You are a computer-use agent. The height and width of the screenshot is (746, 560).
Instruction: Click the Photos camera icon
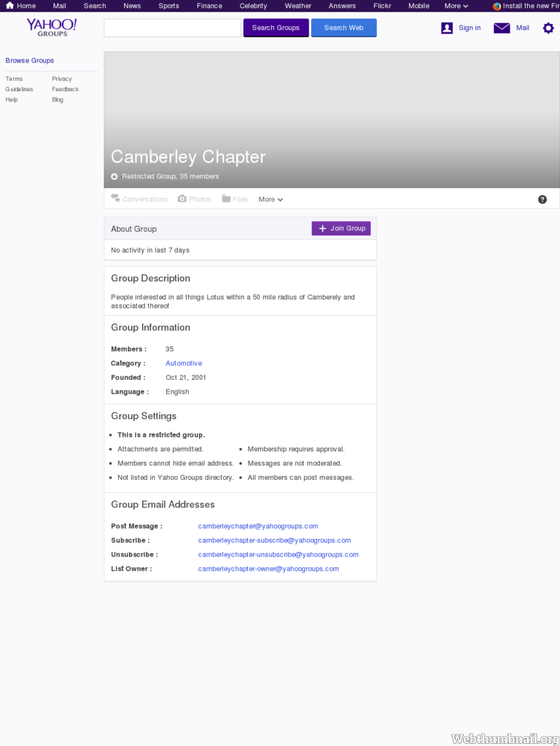click(x=182, y=199)
